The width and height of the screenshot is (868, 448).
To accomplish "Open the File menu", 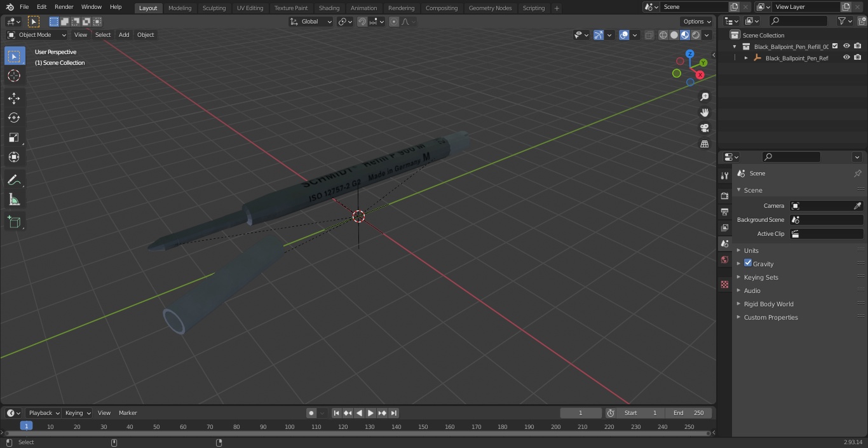I will click(x=24, y=7).
